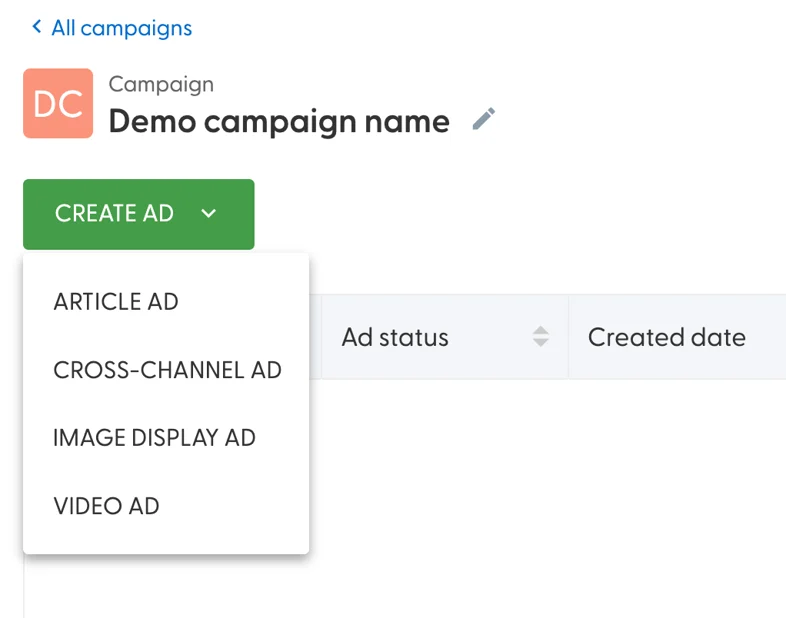This screenshot has width=786, height=618.
Task: Click the back chevron beside All campaigns
Action: (x=37, y=27)
